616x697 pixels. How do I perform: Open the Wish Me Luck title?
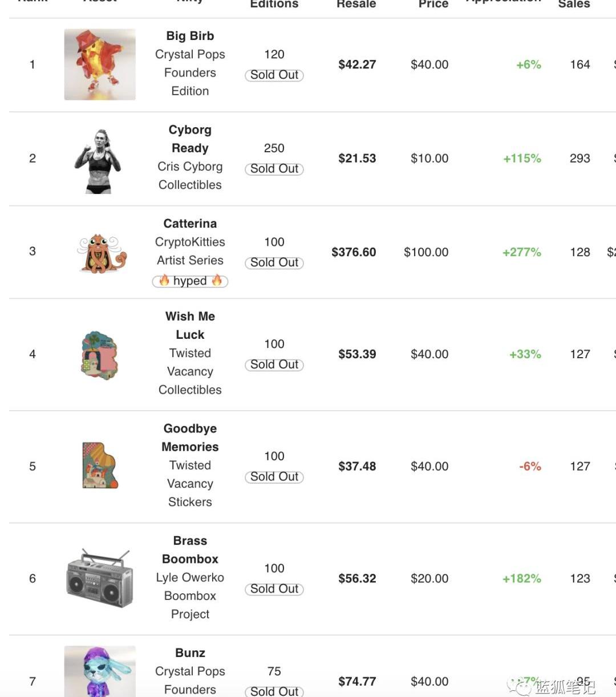[190, 325]
